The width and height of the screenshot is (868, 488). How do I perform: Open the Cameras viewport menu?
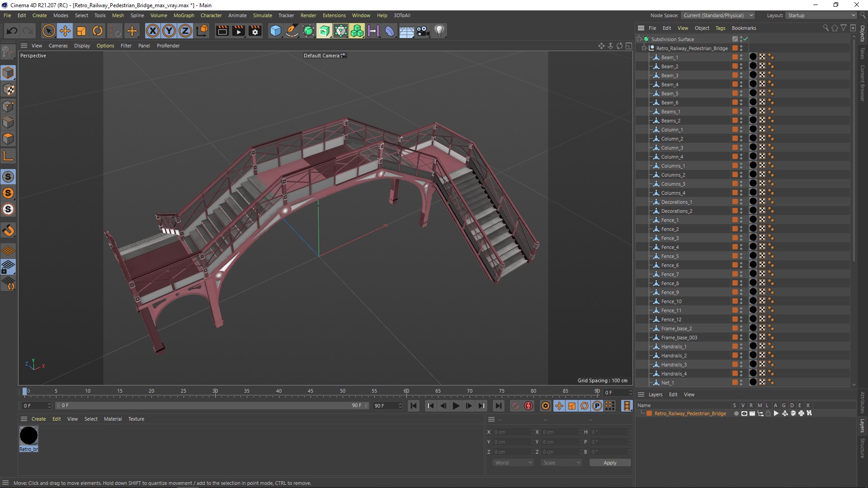58,46
